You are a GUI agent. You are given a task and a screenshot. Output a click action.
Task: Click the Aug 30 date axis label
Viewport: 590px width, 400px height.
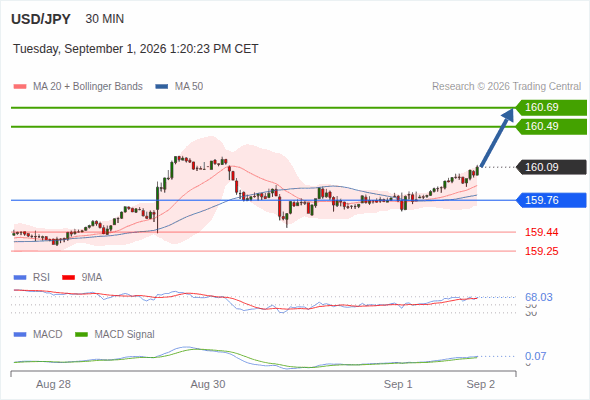pos(208,384)
